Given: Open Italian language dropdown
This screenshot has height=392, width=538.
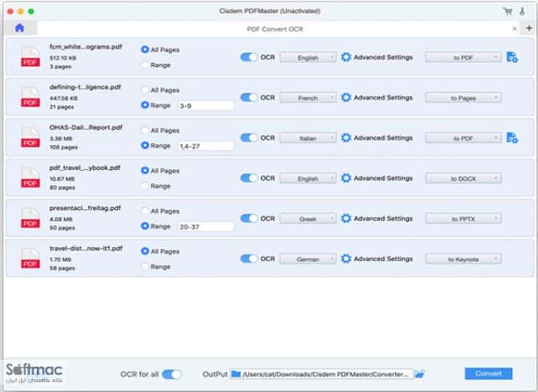Looking at the screenshot, I should tap(308, 138).
